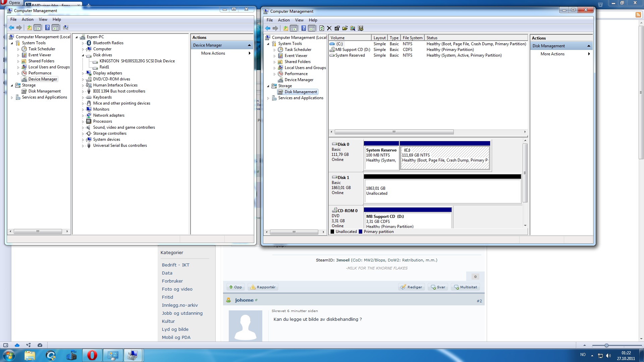Click Disk 0 label in disk graphic
The width and height of the screenshot is (644, 362).
pyautogui.click(x=343, y=144)
